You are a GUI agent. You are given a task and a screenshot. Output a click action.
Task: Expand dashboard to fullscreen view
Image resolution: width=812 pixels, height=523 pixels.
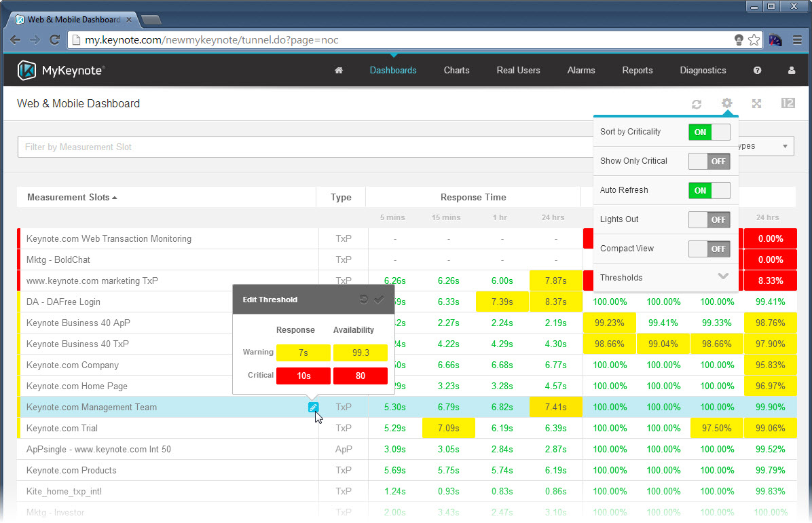pos(757,104)
